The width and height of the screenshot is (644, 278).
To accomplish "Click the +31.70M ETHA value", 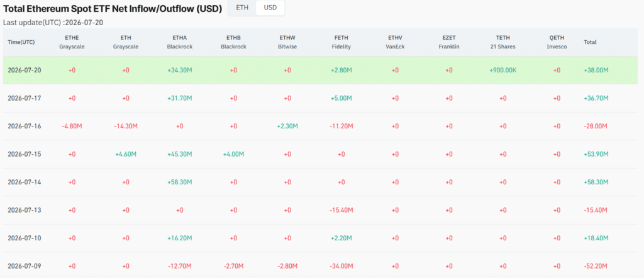I will click(x=179, y=98).
